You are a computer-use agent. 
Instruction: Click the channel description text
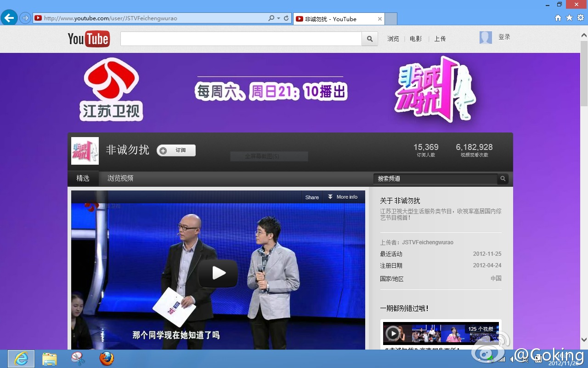(x=441, y=214)
